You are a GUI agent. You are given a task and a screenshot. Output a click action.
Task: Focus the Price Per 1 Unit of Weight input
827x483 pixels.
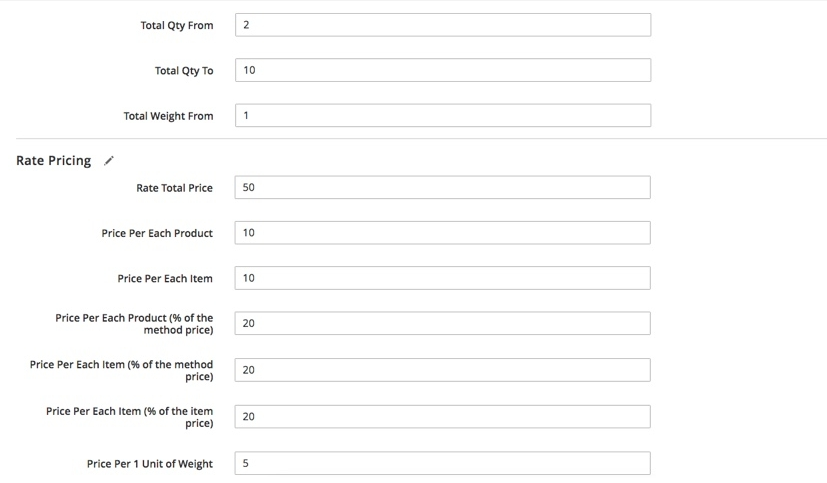tap(443, 463)
